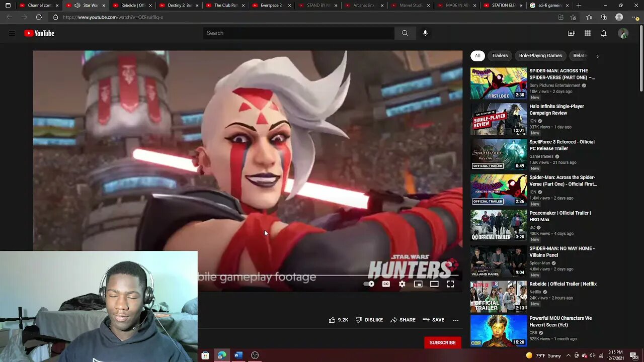Click the search magnifier button
The image size is (644, 362).
(405, 33)
